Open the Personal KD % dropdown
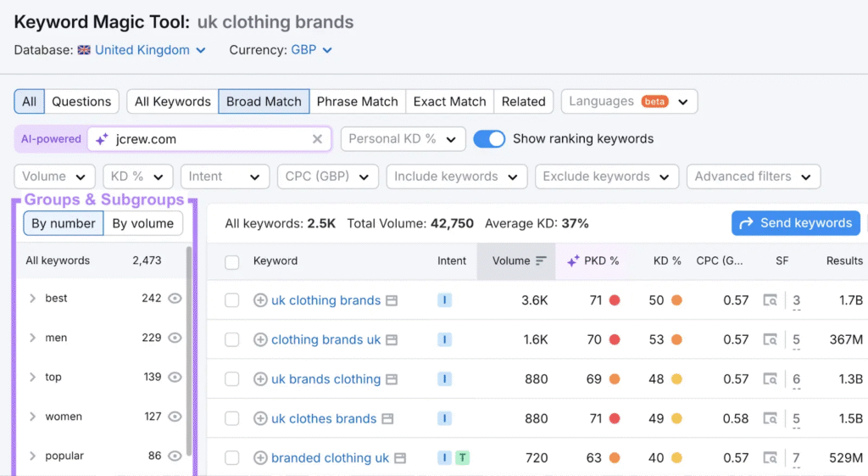This screenshot has height=476, width=868. (x=403, y=139)
